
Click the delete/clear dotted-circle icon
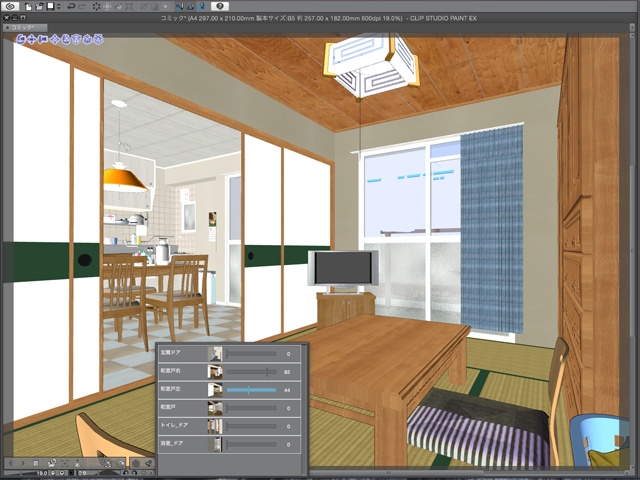pos(96,7)
